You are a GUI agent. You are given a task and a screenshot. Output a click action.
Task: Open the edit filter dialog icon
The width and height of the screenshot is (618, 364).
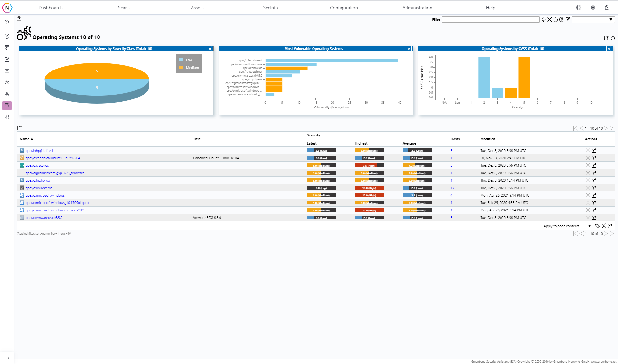click(568, 20)
